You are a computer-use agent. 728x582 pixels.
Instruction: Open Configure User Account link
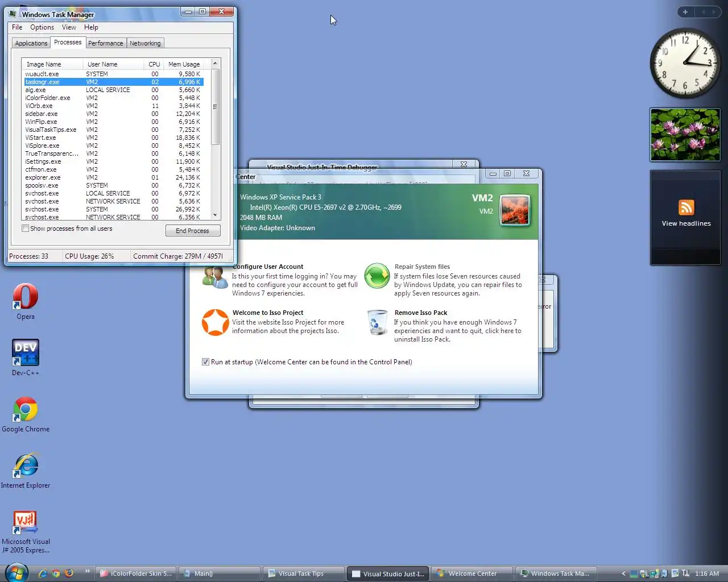pos(268,267)
